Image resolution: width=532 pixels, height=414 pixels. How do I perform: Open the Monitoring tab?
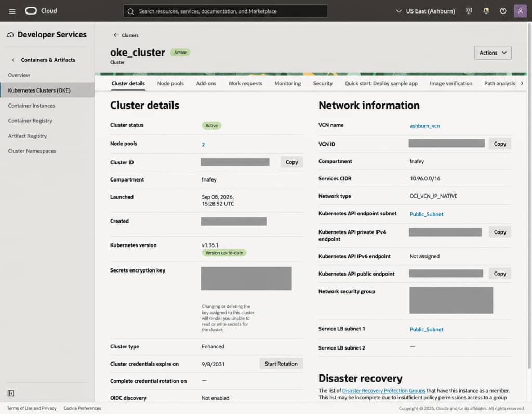pos(288,84)
